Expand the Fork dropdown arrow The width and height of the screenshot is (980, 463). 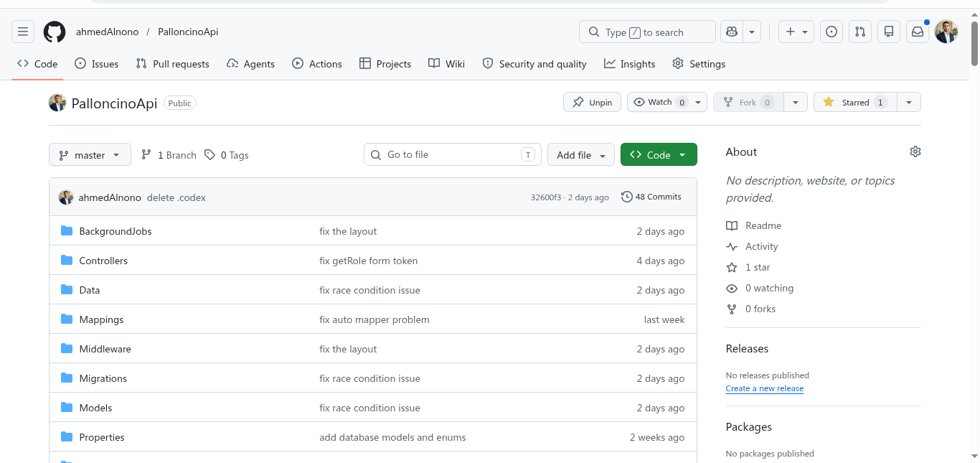[796, 102]
